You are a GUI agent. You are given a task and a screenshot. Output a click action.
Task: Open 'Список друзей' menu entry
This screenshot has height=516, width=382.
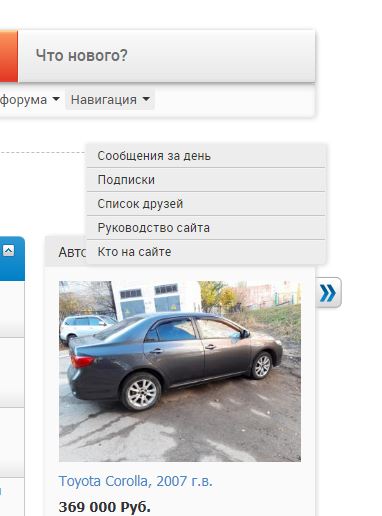(206, 204)
